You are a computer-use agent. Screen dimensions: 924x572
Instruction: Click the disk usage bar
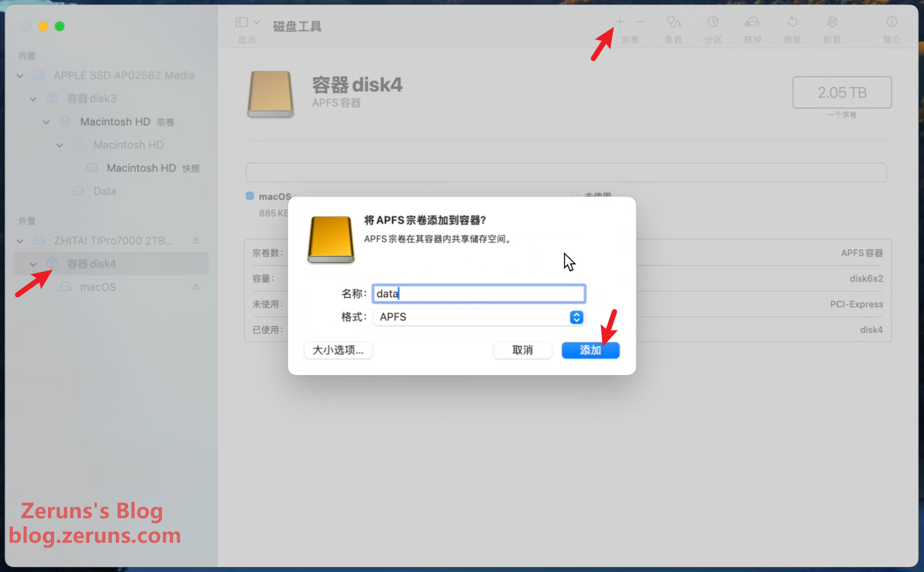[x=566, y=173]
